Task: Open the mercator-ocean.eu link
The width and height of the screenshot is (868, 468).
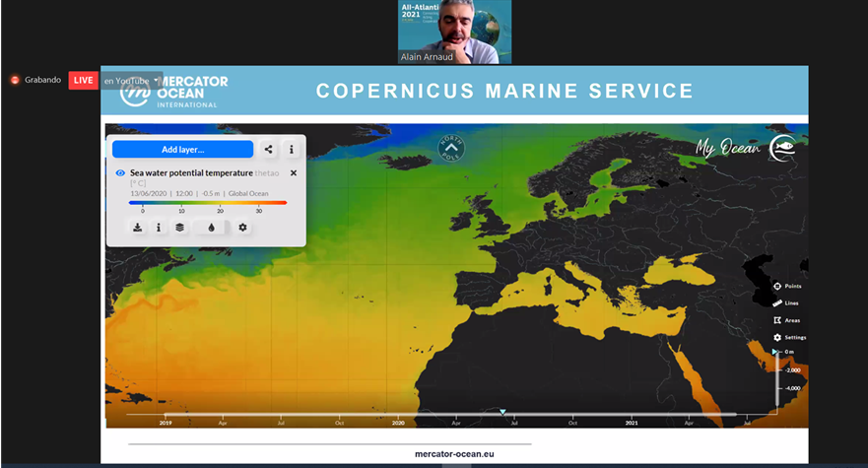Action: 454,453
